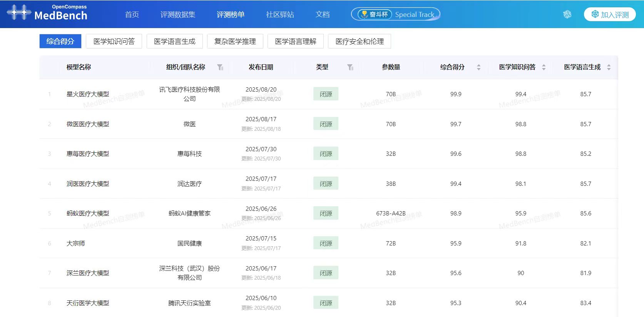Switch to the 医疗安全和伦理 tab

pos(359,41)
